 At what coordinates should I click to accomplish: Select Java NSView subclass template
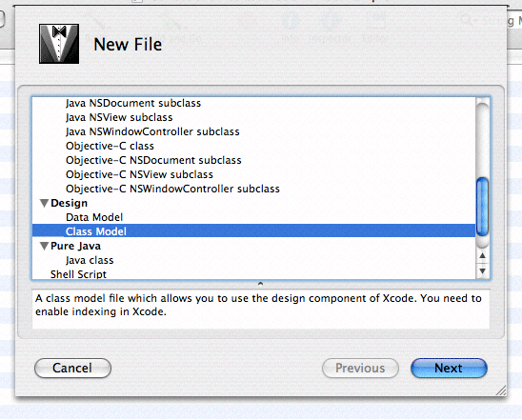click(119, 117)
